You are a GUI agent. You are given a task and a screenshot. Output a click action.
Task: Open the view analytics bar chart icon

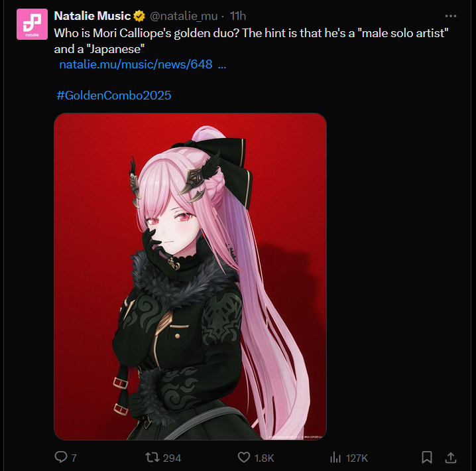[335, 457]
